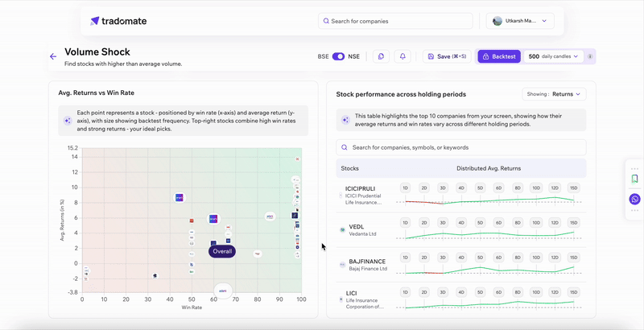Select 4D period in the LICI row
Image resolution: width=644 pixels, height=330 pixels.
point(461,293)
